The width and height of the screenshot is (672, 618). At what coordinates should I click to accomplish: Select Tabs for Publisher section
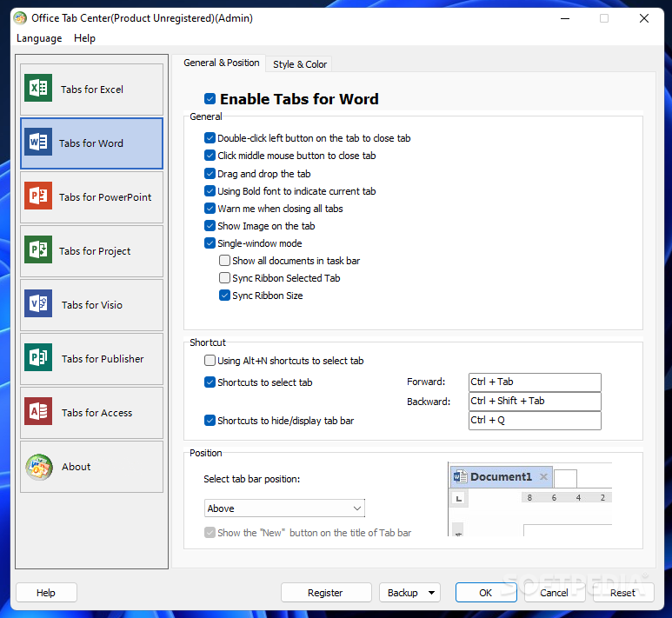click(x=91, y=359)
